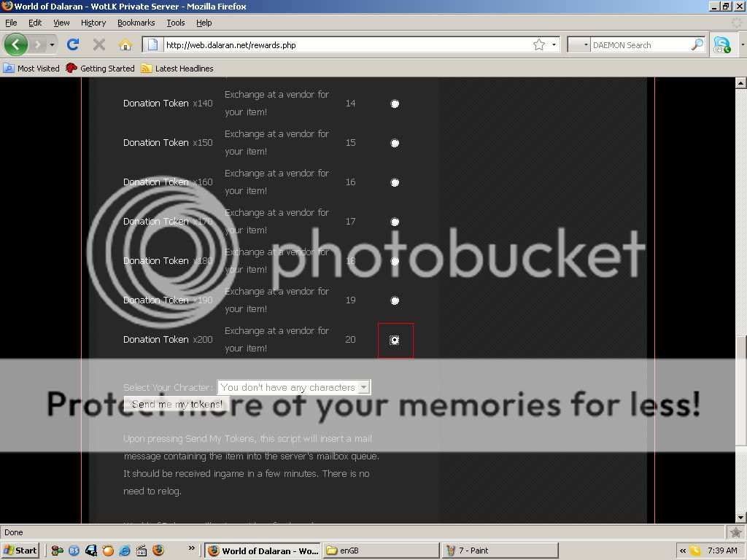The image size is (747, 560).
Task: Launch the monitor-shaped icon in Quick Launch
Action: coord(91,551)
